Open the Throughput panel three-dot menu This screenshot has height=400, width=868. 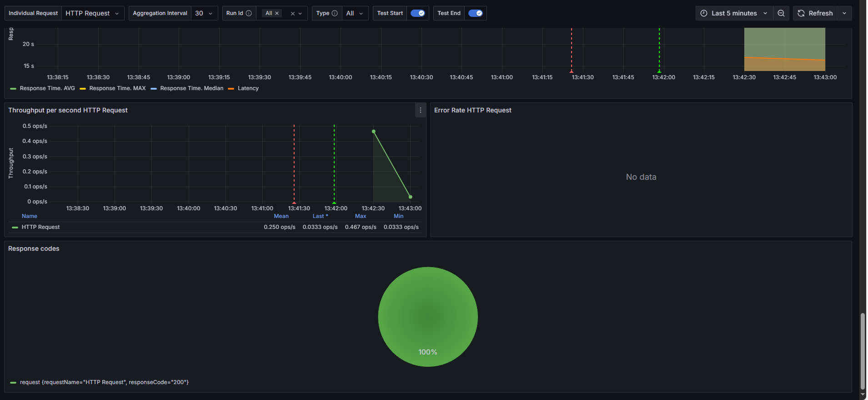pyautogui.click(x=421, y=110)
